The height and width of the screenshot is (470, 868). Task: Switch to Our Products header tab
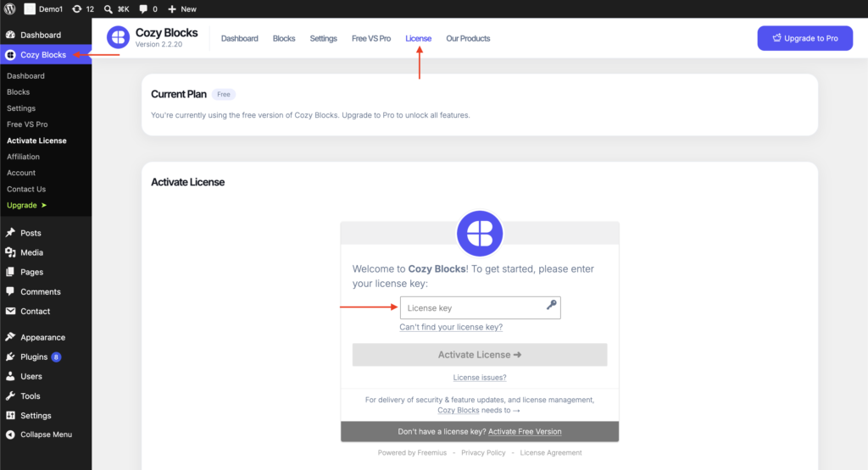(468, 38)
